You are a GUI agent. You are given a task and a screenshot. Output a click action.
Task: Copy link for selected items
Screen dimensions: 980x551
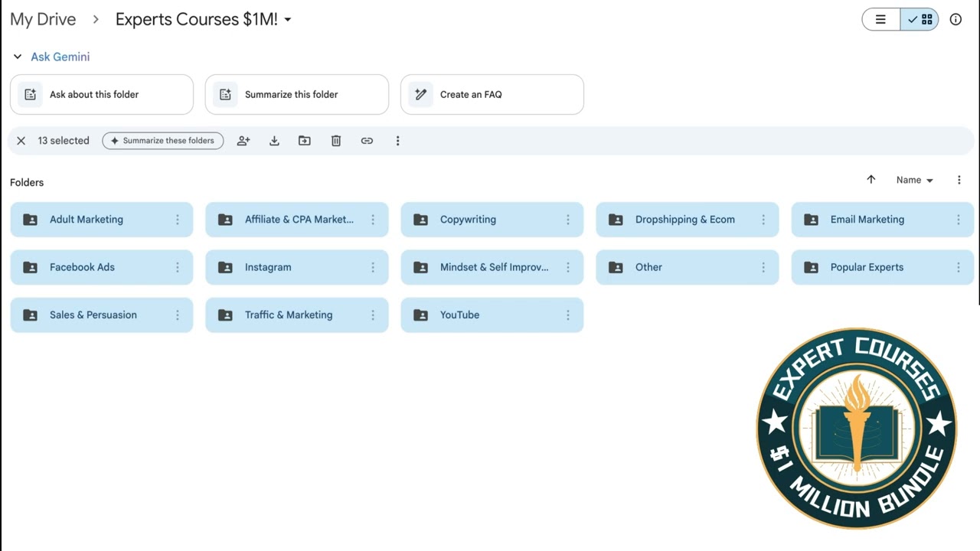tap(367, 141)
